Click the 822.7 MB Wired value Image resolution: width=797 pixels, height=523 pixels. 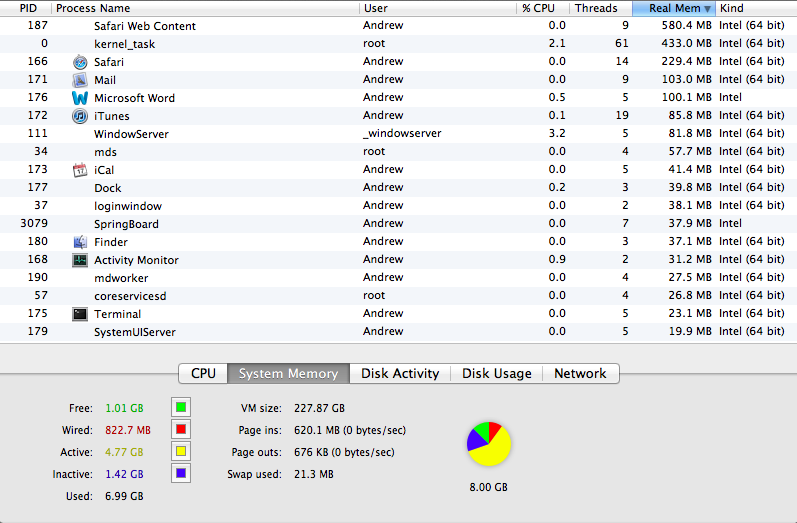128,430
